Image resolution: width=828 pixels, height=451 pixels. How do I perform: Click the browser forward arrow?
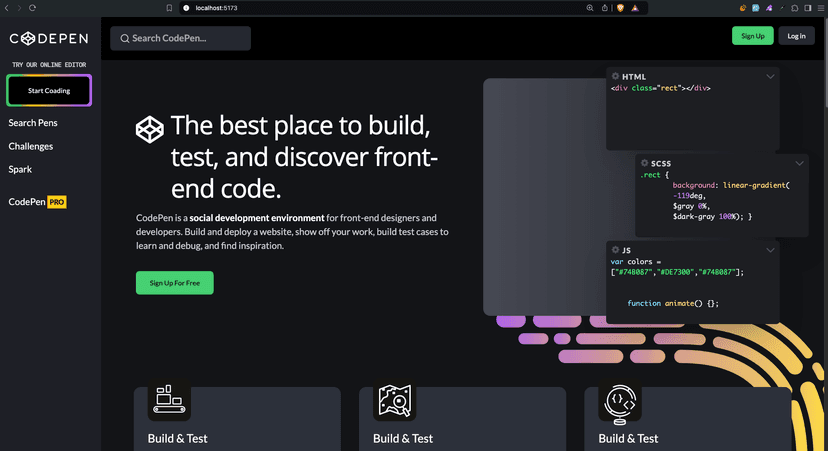click(19, 8)
